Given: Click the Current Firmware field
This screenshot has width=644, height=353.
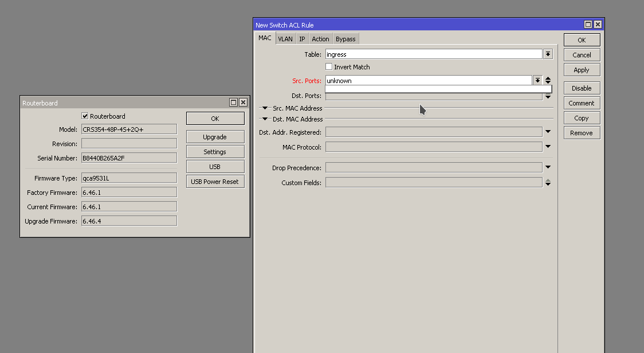Looking at the screenshot, I should pyautogui.click(x=129, y=207).
